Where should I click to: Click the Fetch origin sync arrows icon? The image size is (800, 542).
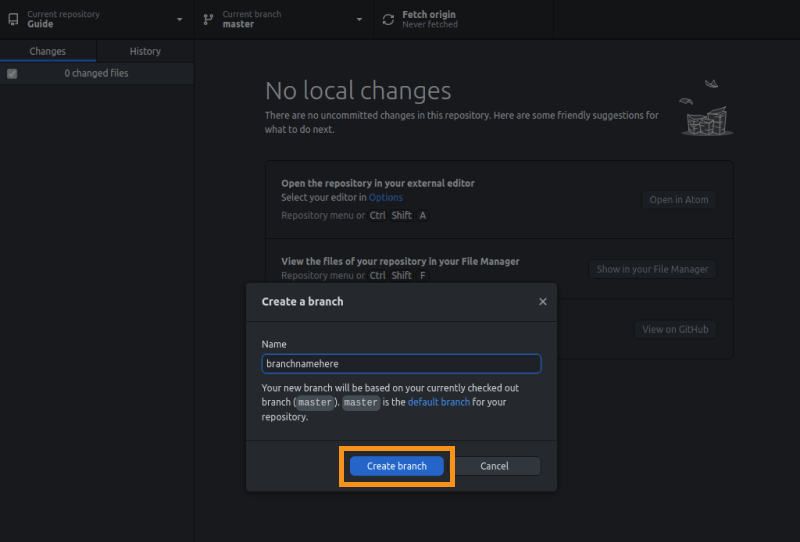[x=388, y=19]
